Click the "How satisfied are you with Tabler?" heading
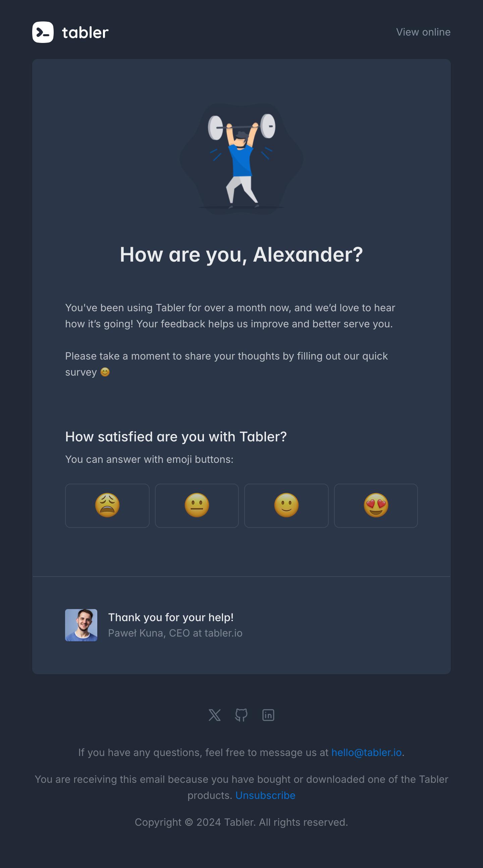Viewport: 483px width, 868px height. click(x=176, y=437)
